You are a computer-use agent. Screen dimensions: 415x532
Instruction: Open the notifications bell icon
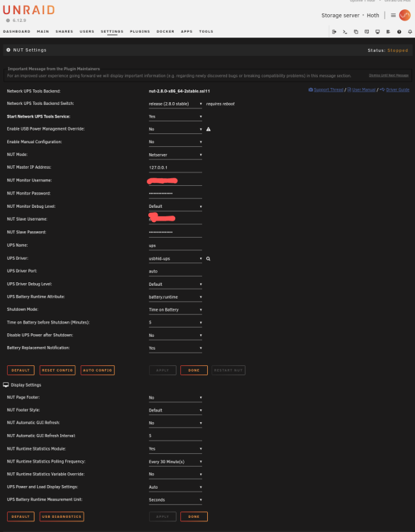click(x=410, y=32)
